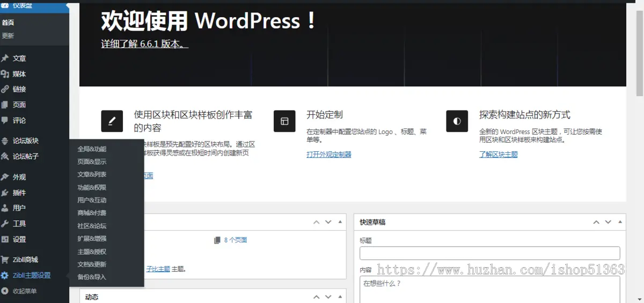Screen dimensions: 644x303
Task: Open the 媒体 media library icon
Action: (5, 74)
